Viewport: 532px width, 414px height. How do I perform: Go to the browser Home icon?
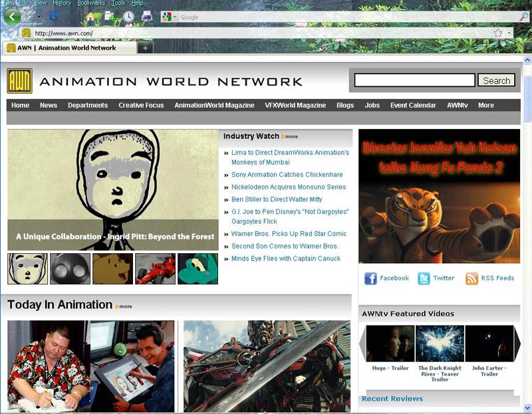[90, 16]
